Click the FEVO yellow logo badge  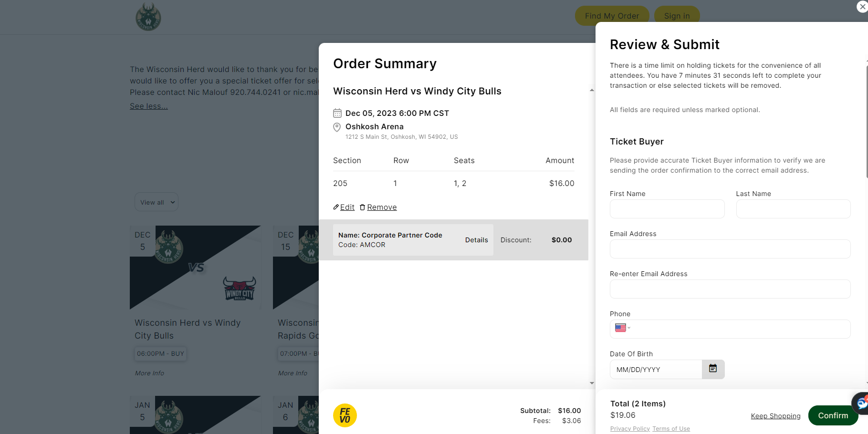pos(345,415)
